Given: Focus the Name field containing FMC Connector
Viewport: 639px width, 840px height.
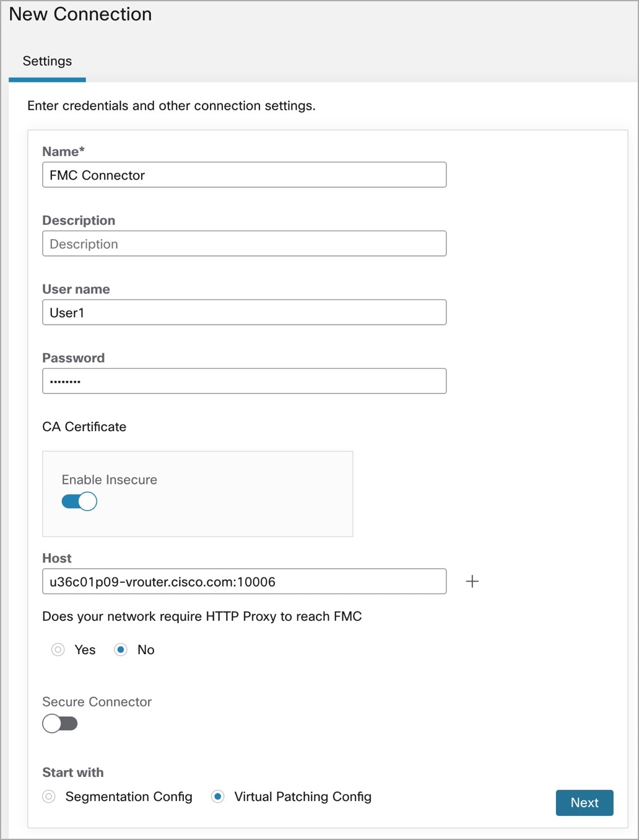Looking at the screenshot, I should (x=244, y=175).
